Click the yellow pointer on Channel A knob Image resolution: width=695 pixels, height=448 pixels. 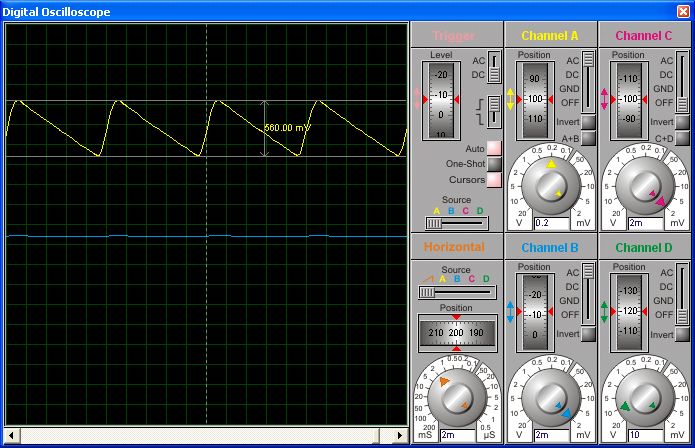pyautogui.click(x=551, y=164)
